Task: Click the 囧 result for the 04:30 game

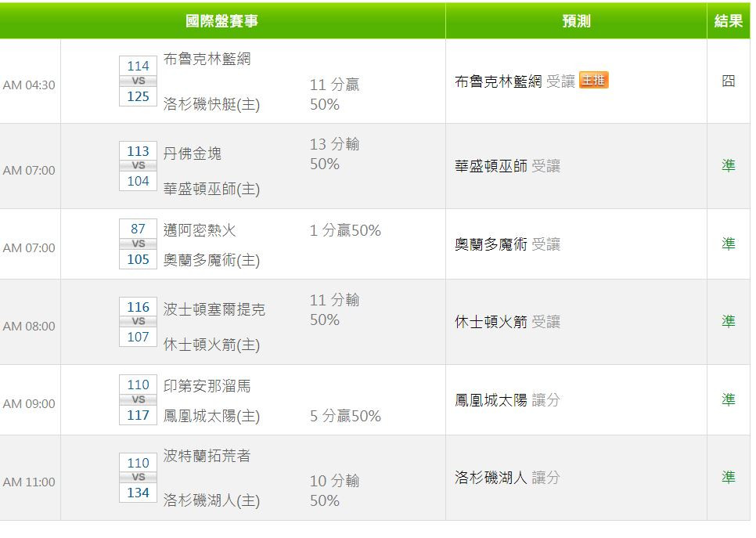Action: click(728, 81)
